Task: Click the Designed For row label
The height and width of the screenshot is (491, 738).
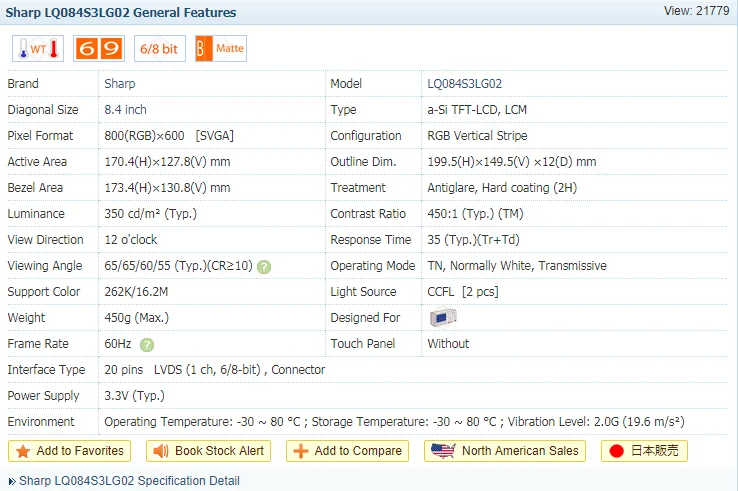Action: pos(365,318)
